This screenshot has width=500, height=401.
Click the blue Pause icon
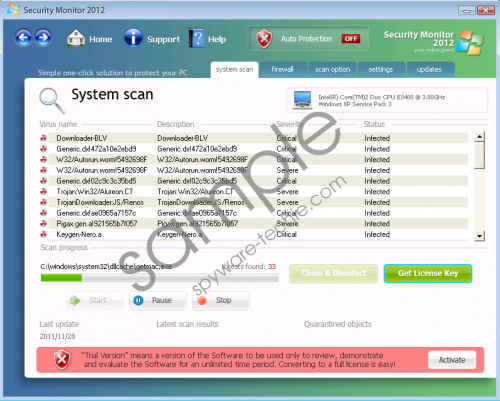click(x=138, y=301)
